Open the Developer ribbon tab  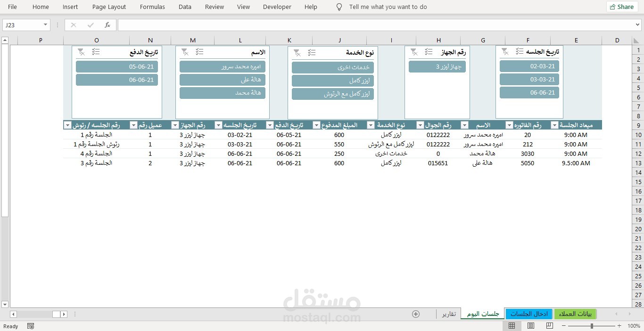click(x=277, y=7)
